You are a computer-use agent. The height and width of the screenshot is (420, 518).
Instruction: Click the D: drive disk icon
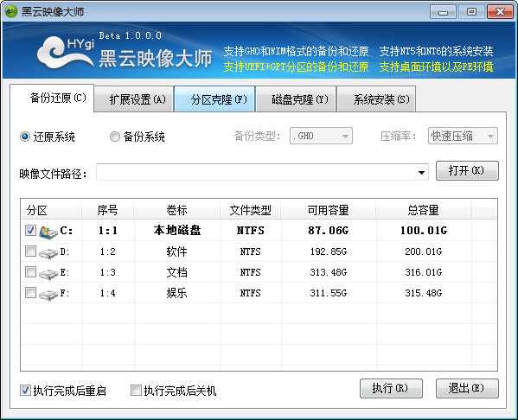[48, 253]
